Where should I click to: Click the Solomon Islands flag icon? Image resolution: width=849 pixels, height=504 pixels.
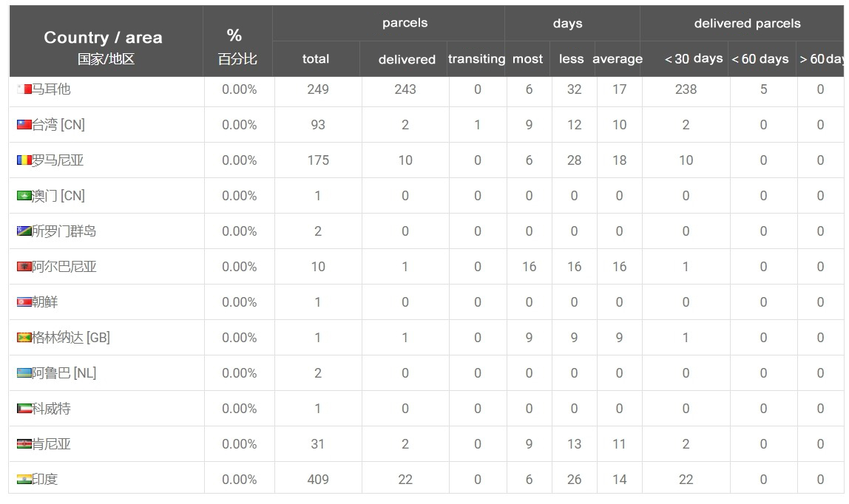tap(24, 231)
